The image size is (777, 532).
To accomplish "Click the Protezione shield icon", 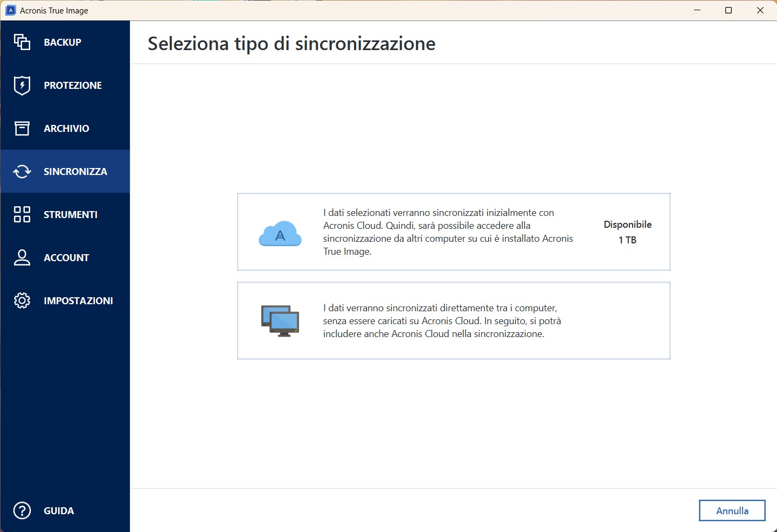I will pos(22,85).
